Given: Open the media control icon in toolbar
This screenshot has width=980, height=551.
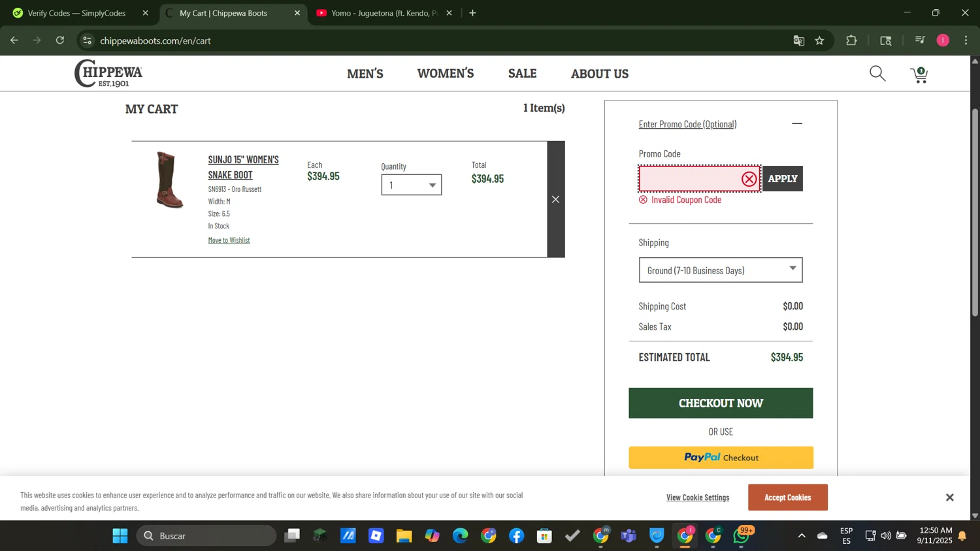Looking at the screenshot, I should click(x=920, y=40).
